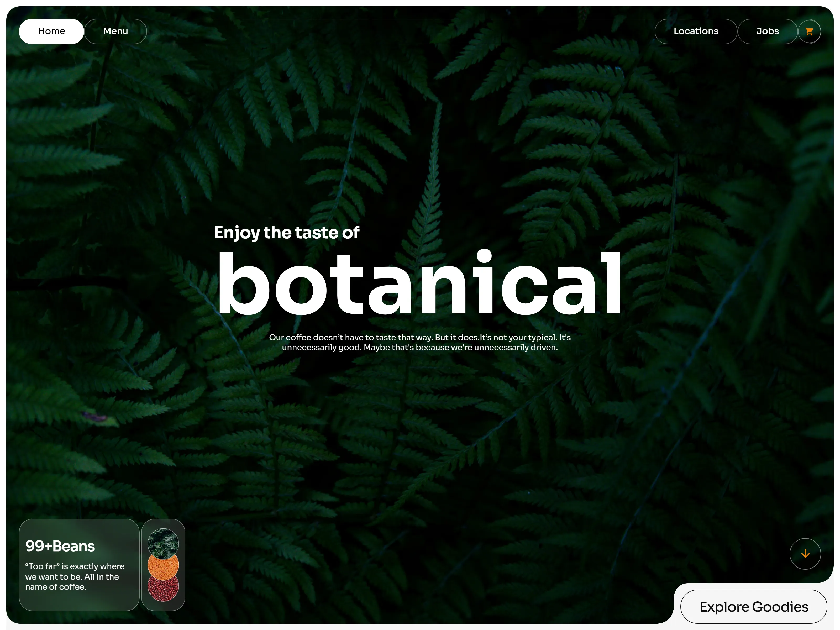Select the orange bean circle thumbnail
Screen dimensions: 840x630
click(163, 566)
